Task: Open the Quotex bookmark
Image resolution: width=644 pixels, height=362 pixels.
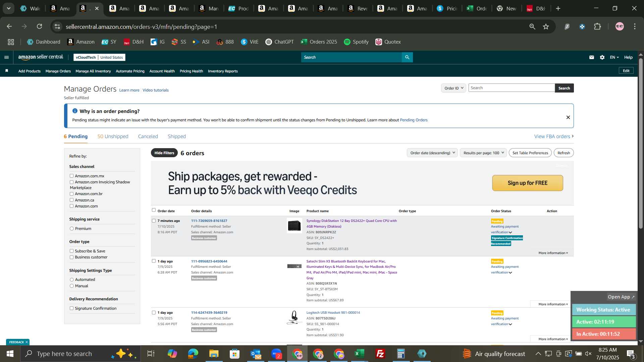Action: [388, 42]
